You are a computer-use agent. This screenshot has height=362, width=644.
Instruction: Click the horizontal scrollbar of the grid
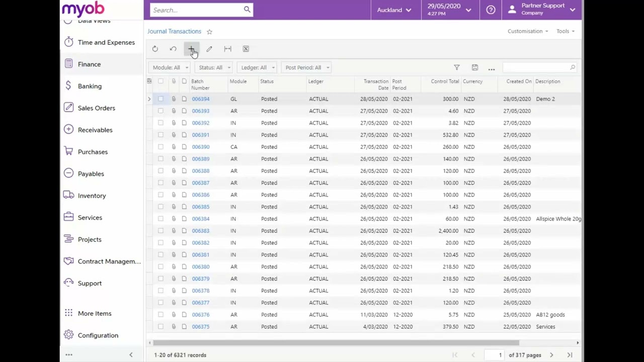click(336, 343)
